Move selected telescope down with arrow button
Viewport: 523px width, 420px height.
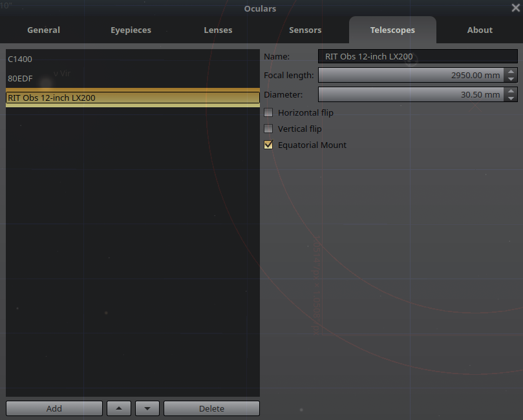coord(147,408)
